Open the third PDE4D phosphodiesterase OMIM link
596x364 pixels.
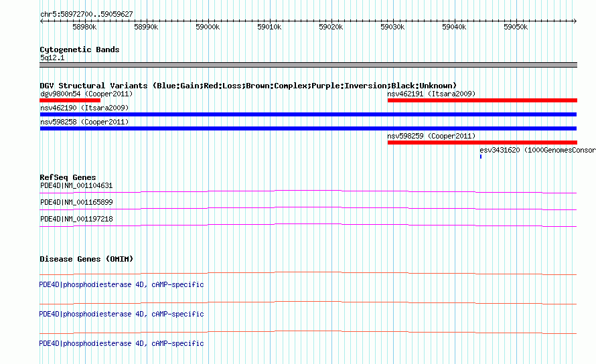121,343
